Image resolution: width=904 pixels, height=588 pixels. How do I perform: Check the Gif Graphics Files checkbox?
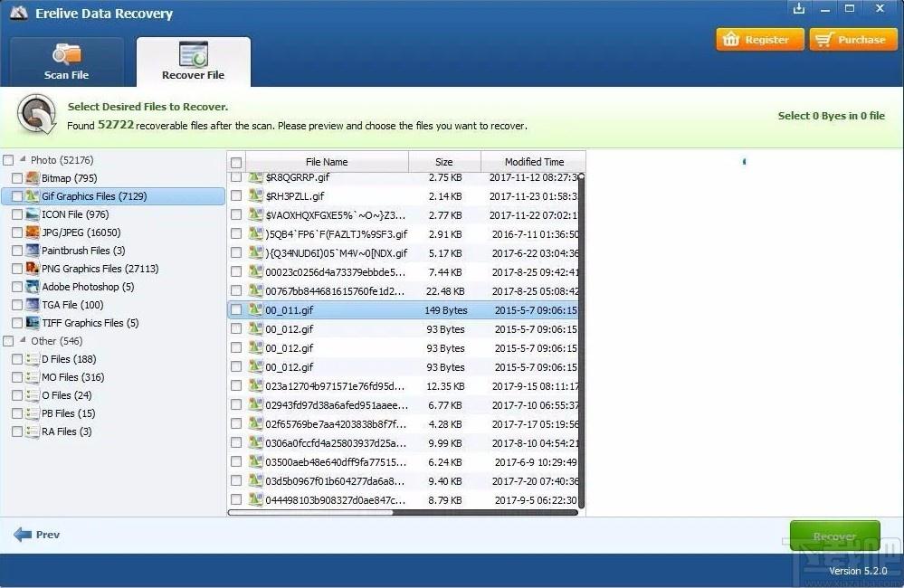[x=17, y=196]
